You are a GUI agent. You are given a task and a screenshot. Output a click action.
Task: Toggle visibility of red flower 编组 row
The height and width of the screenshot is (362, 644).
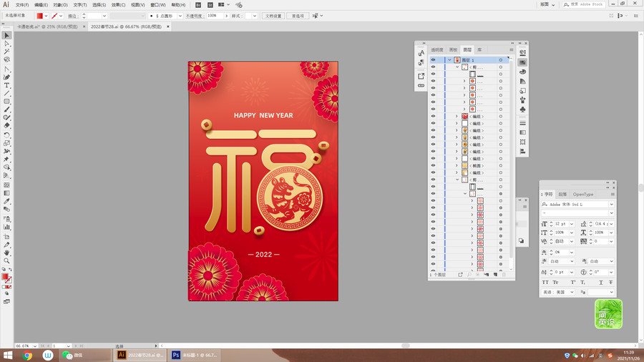(433, 116)
